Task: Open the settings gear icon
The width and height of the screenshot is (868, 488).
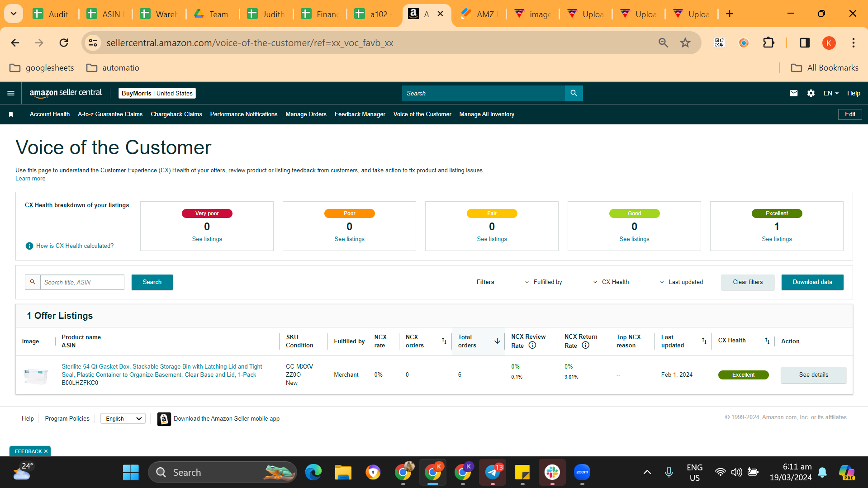Action: (x=811, y=93)
